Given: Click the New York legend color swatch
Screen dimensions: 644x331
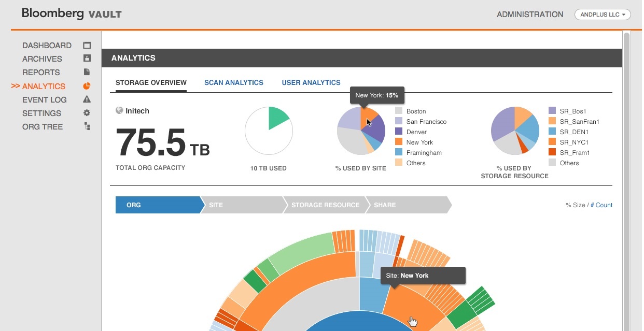Looking at the screenshot, I should (x=398, y=142).
